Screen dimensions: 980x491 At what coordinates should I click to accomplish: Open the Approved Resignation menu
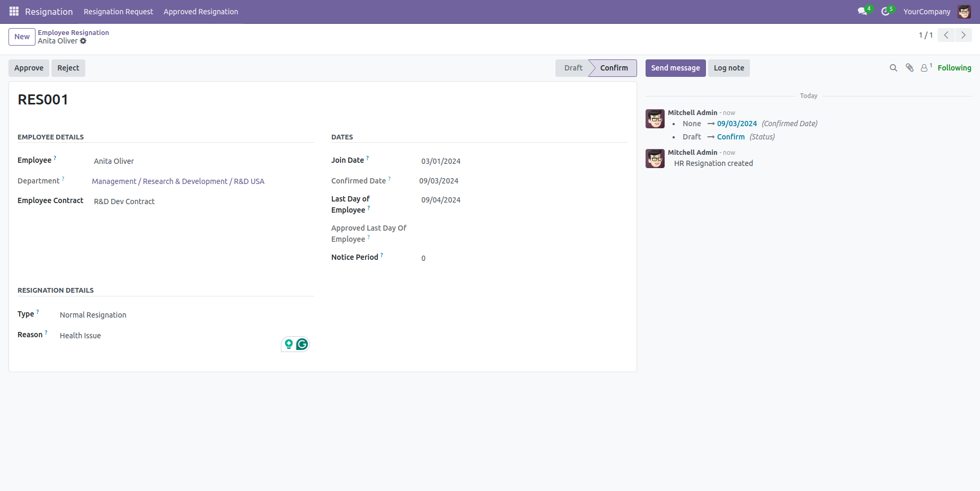coord(200,11)
